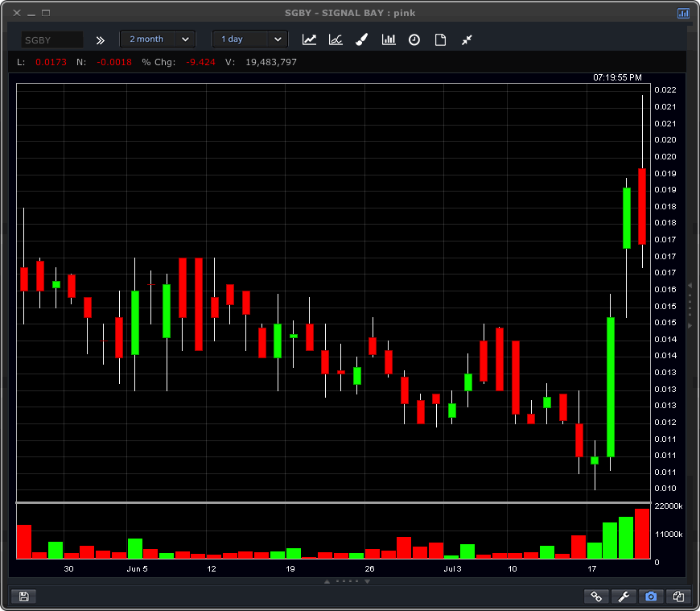
Task: Toggle the chain link symbol linking button
Action: 597,597
